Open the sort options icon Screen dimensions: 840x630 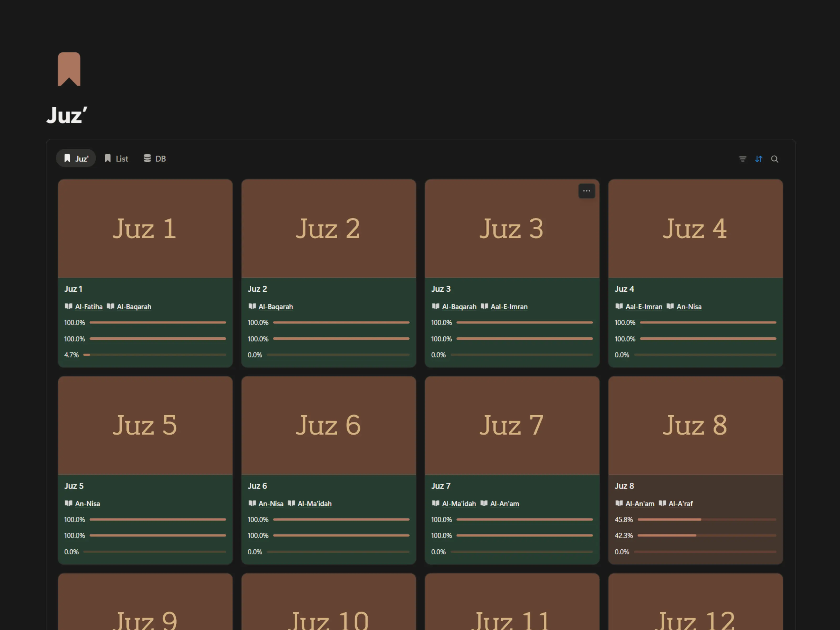(x=758, y=159)
